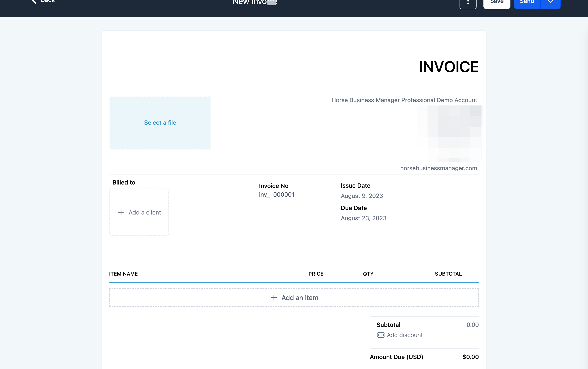Click the discount ticket icon
This screenshot has width=588, height=369.
tap(380, 335)
